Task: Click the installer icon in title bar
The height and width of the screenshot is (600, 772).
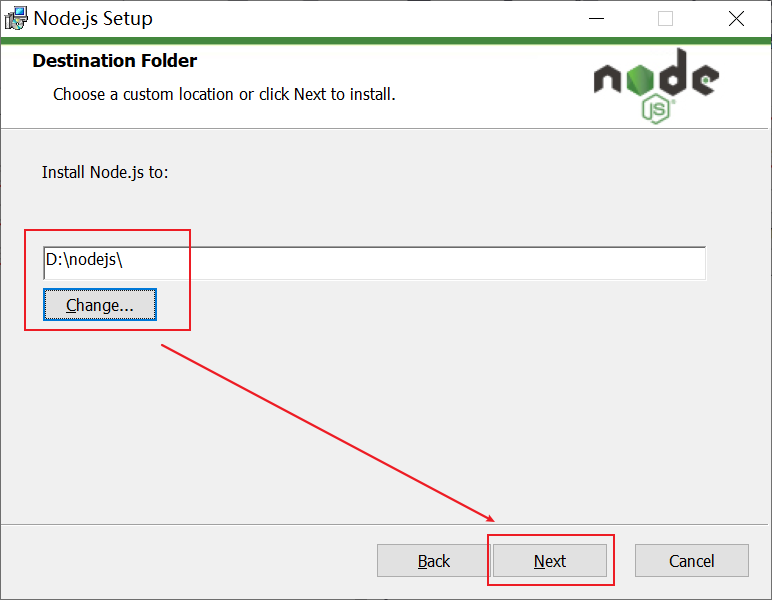Action: tap(16, 18)
